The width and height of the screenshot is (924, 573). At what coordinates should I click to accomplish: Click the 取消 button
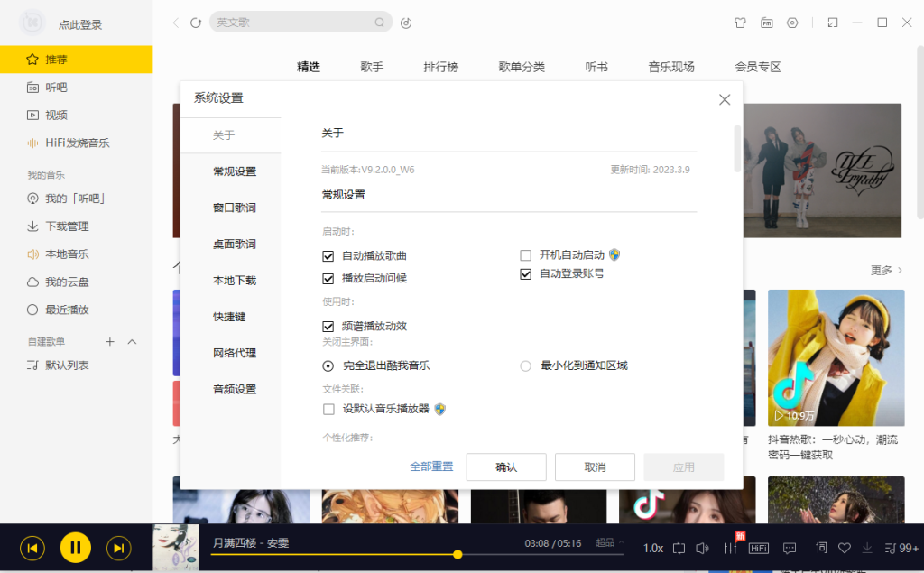pos(595,467)
